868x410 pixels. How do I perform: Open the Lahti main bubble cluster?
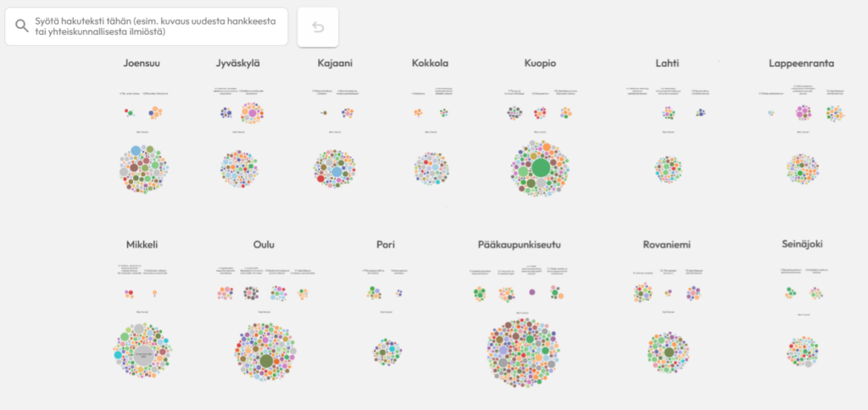669,169
